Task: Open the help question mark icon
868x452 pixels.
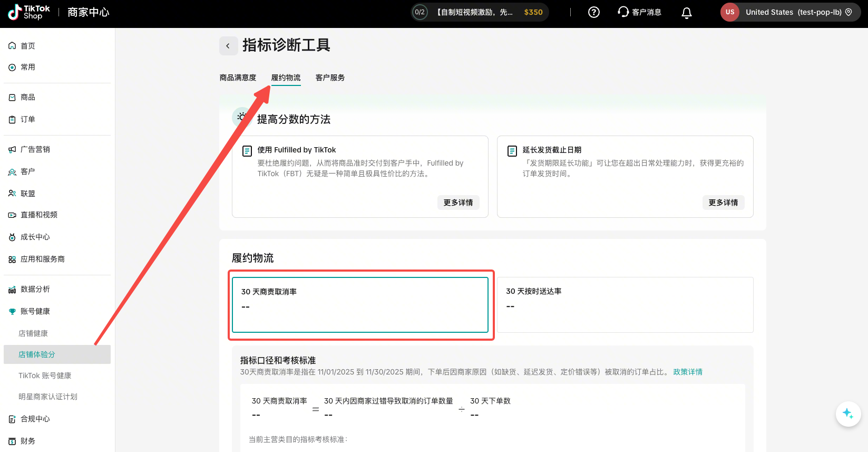Action: [593, 12]
